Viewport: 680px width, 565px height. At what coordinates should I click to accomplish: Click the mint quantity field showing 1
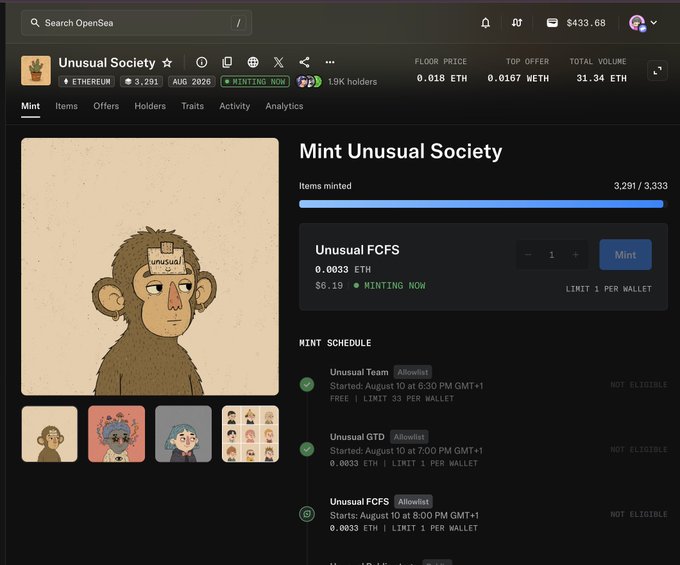pyautogui.click(x=552, y=255)
